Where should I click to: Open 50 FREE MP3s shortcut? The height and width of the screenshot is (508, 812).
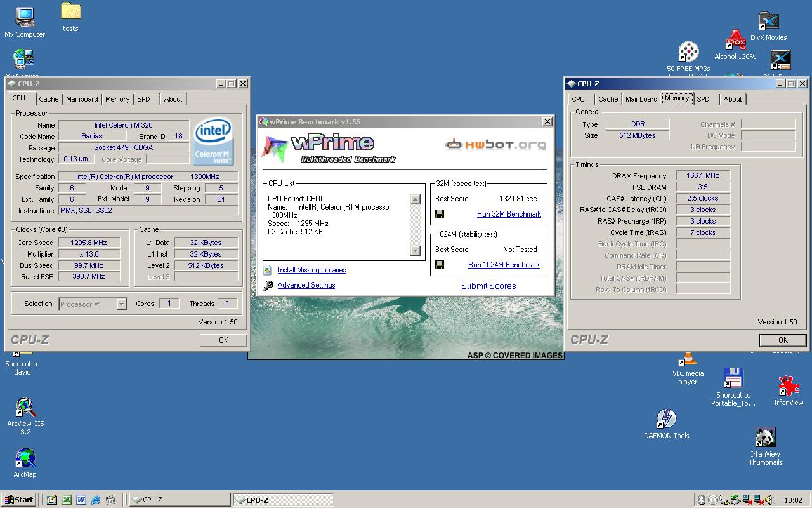[688, 58]
